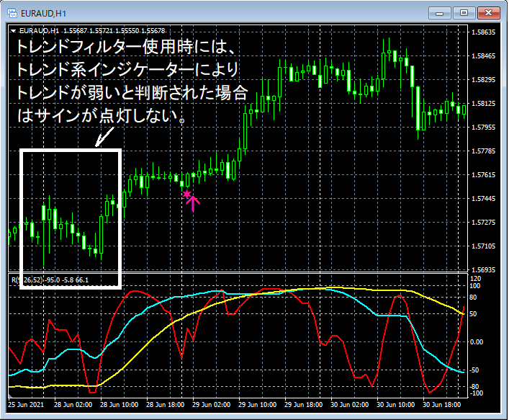This screenshot has width=509, height=420.
Task: Click the pink star signal marker
Action: [186, 195]
